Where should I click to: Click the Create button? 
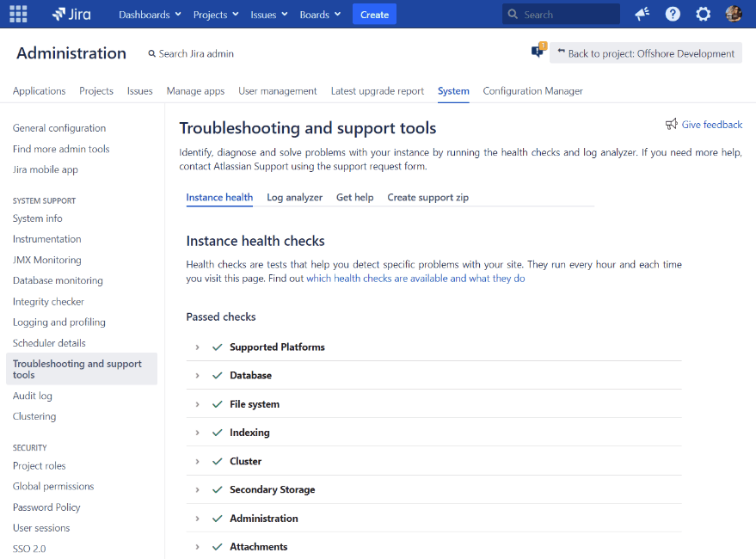[x=374, y=14]
